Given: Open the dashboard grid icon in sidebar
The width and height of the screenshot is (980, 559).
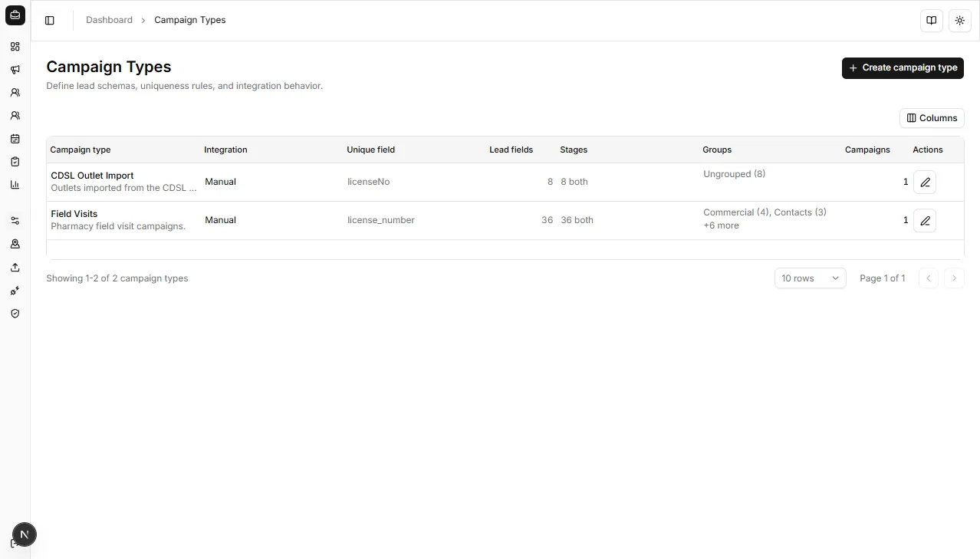Looking at the screenshot, I should click(15, 47).
